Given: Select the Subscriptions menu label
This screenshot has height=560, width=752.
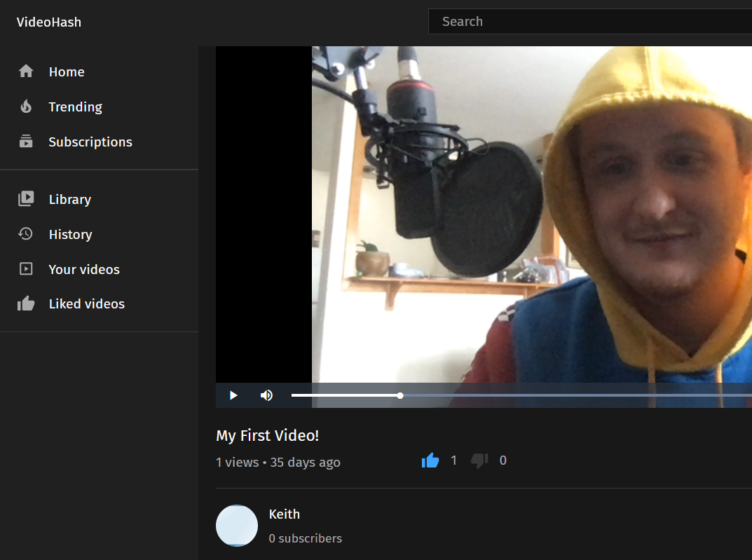Looking at the screenshot, I should (x=90, y=142).
